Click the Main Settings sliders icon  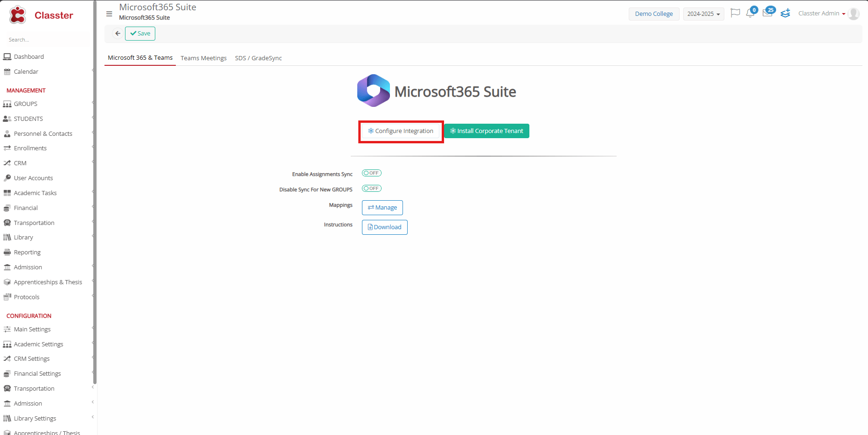pos(7,330)
